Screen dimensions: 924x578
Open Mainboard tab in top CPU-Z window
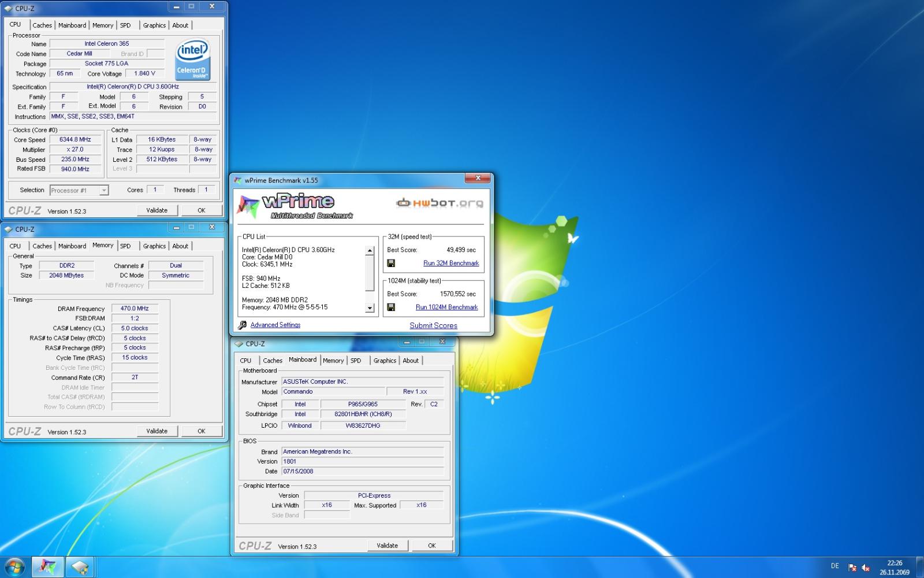[x=72, y=25]
